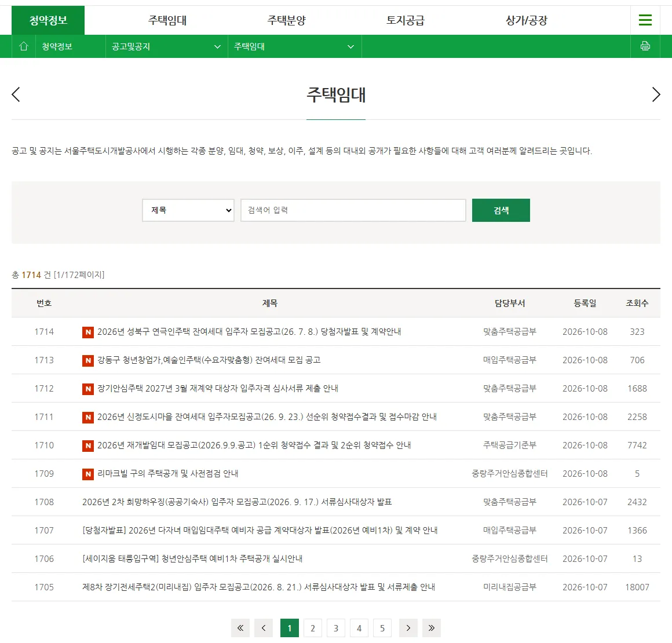The height and width of the screenshot is (643, 672).
Task: Expand the 주택임대 breadcrumb dropdown
Action: [295, 46]
